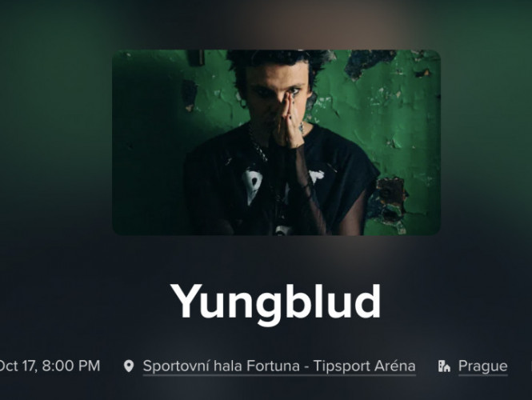
Task: Click the performer's raised hand in the photo
Action: coord(288,122)
